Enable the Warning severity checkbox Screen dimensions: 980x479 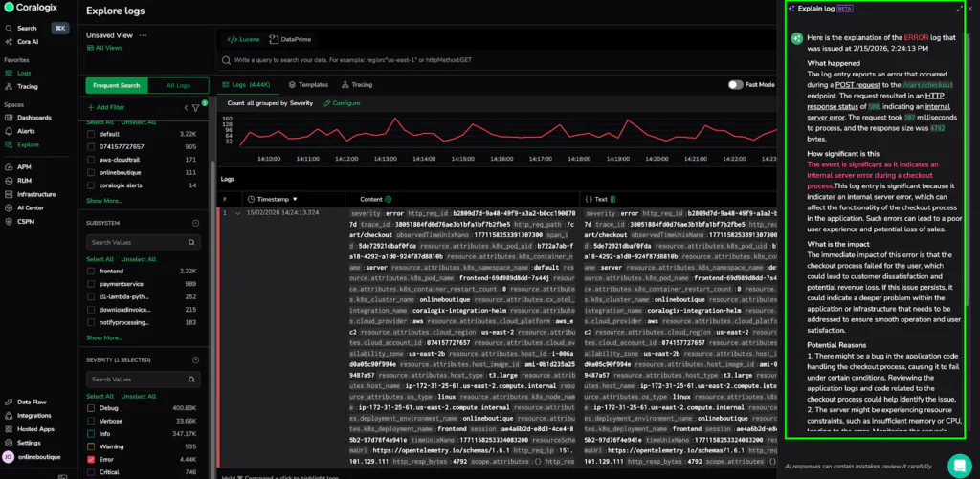(92, 446)
